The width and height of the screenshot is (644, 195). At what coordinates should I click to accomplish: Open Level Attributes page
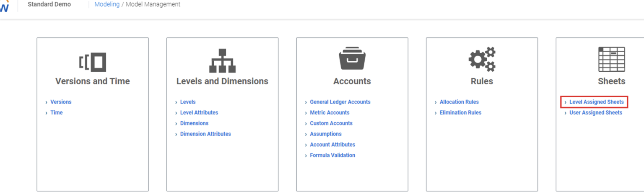click(x=199, y=113)
